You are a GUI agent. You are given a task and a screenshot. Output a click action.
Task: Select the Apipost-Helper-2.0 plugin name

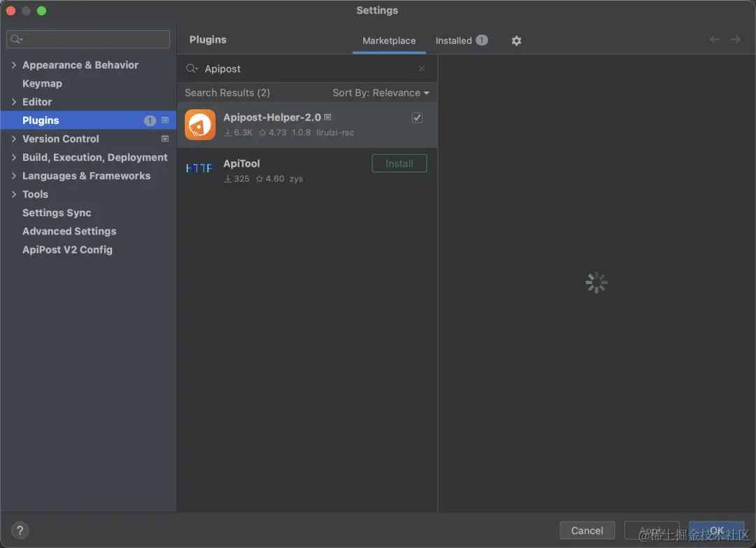click(x=272, y=117)
